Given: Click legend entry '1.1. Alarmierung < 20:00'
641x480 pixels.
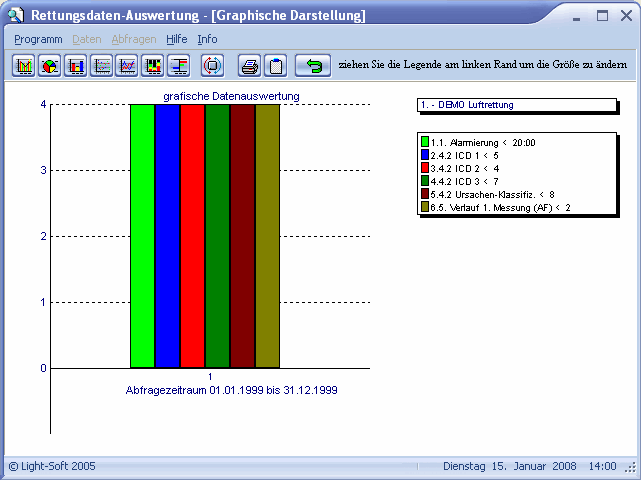Looking at the screenshot, I should click(483, 143).
